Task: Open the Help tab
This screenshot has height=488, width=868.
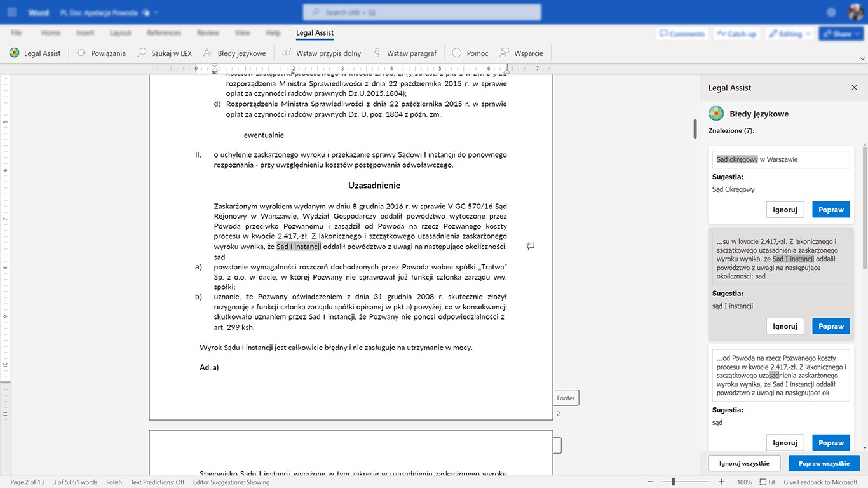Action: [x=273, y=32]
